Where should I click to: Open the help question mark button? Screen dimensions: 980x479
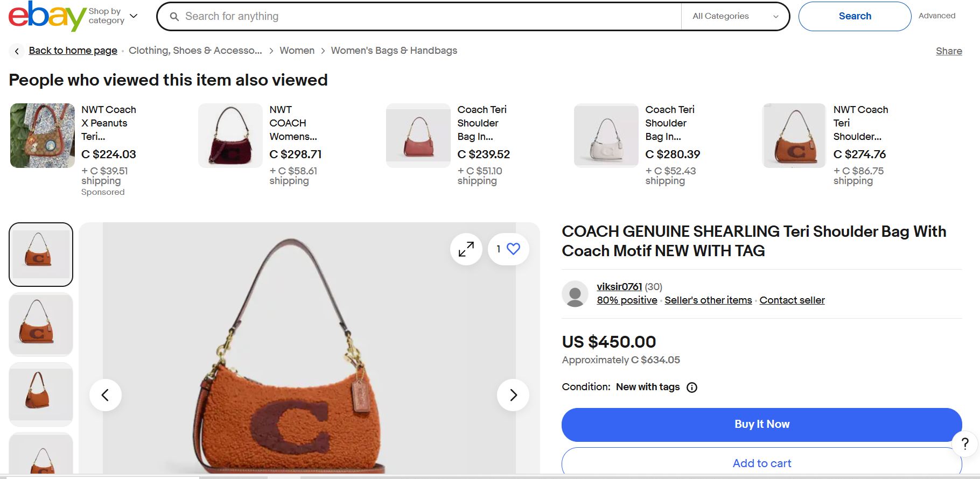(x=965, y=444)
